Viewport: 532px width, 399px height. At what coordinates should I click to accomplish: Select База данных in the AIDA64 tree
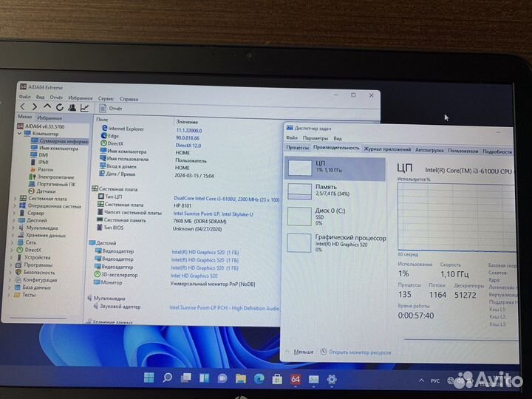(33, 287)
